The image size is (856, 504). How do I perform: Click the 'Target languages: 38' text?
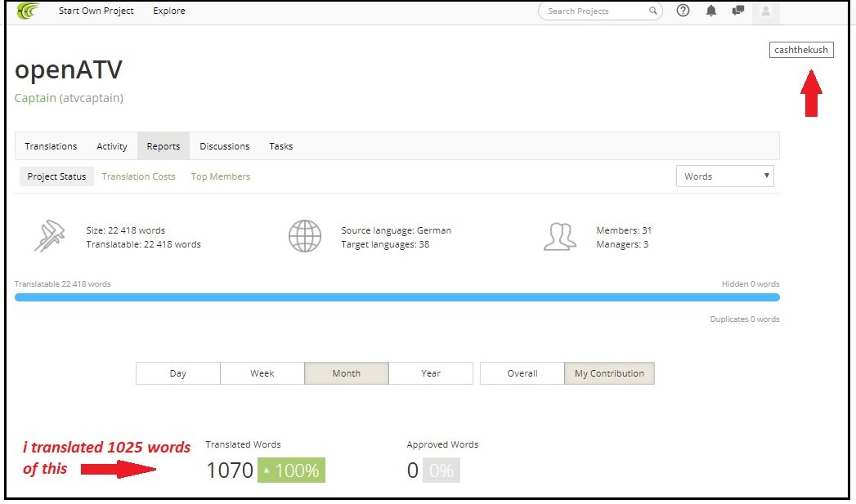pyautogui.click(x=385, y=244)
